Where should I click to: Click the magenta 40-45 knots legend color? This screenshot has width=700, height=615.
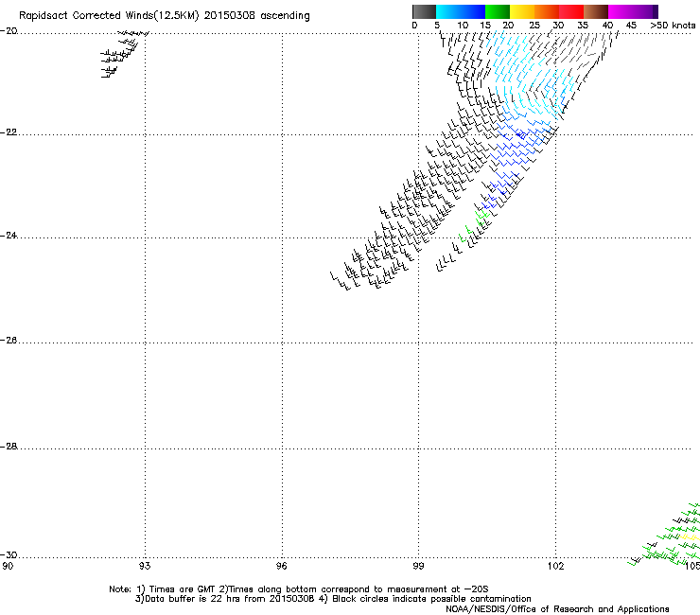pos(621,11)
